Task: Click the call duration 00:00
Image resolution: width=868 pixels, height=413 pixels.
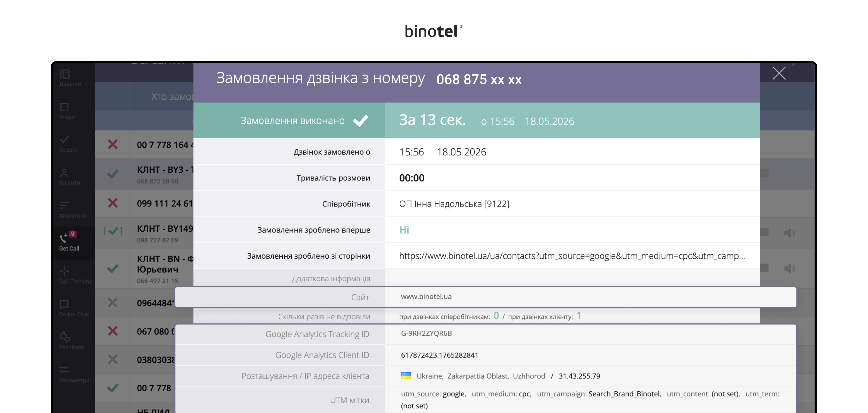Action: pos(412,178)
